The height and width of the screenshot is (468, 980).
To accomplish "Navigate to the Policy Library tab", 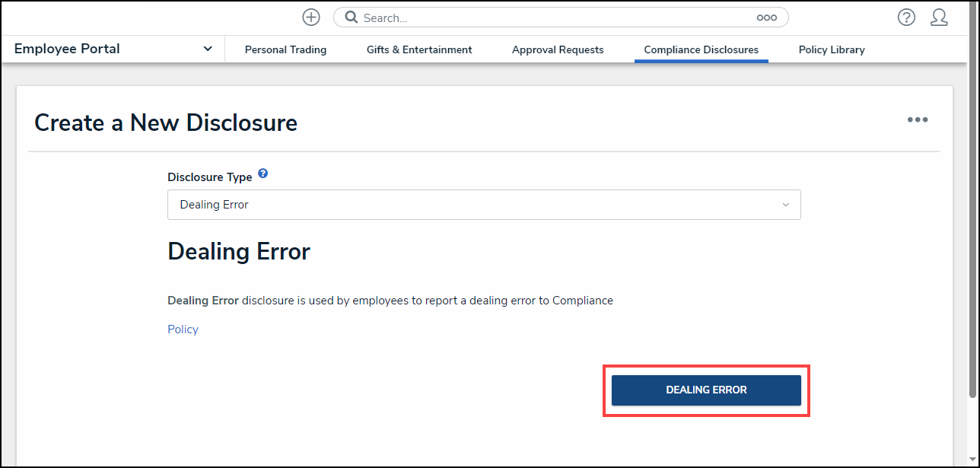I will tap(831, 50).
